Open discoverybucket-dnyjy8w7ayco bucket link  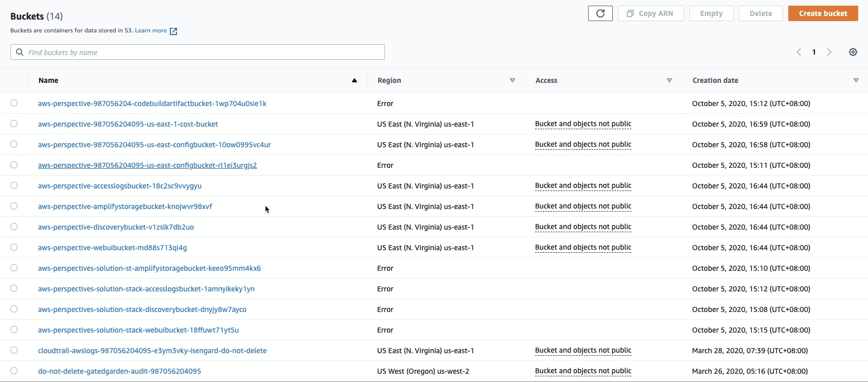tap(142, 309)
